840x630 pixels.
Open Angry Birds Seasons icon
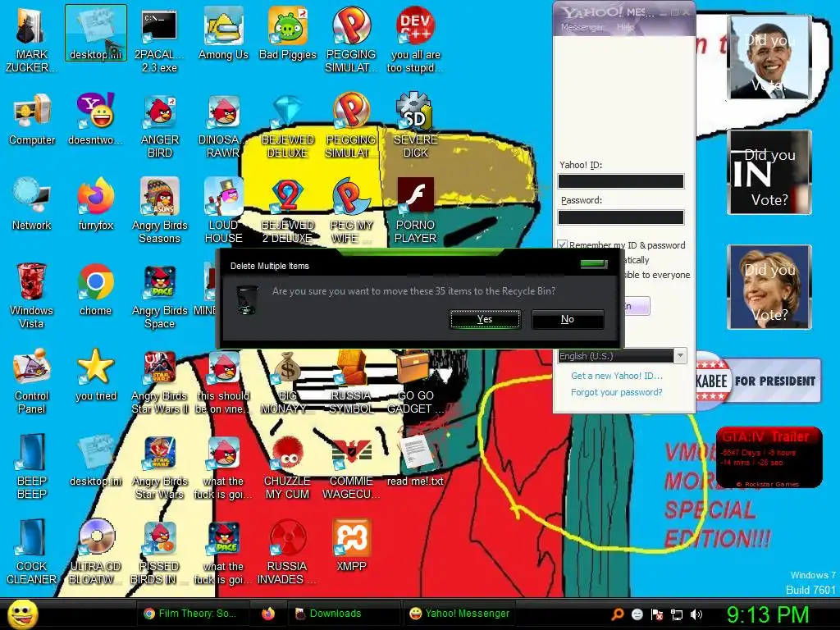point(160,211)
